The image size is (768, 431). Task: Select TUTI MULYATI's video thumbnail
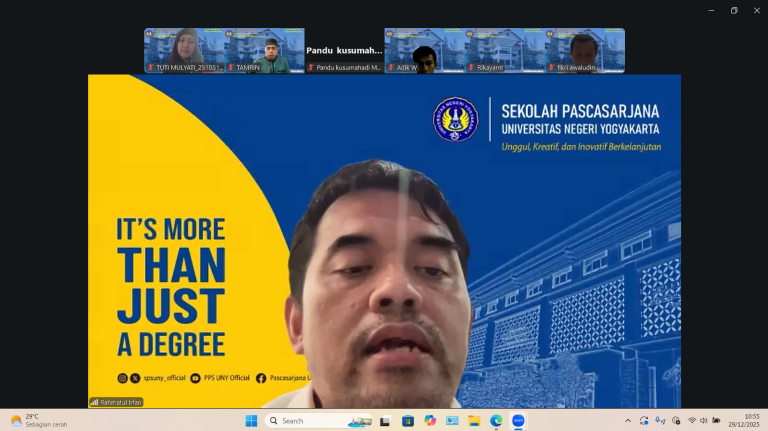click(x=184, y=50)
